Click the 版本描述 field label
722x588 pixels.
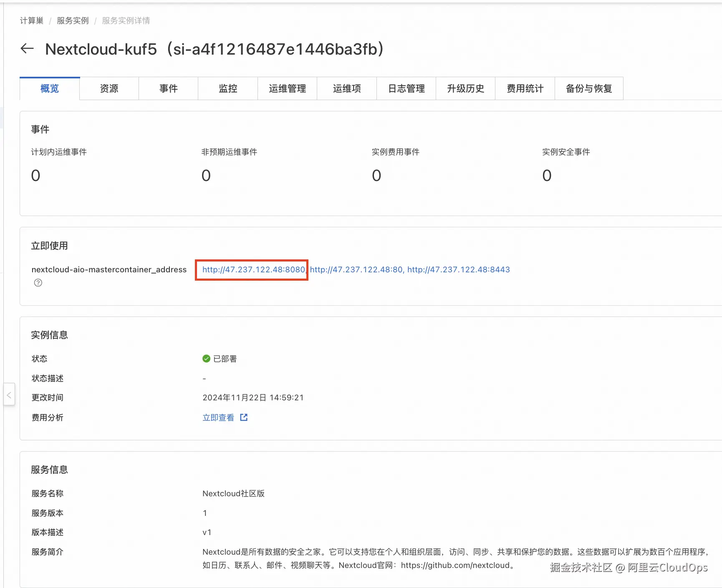[x=48, y=532]
